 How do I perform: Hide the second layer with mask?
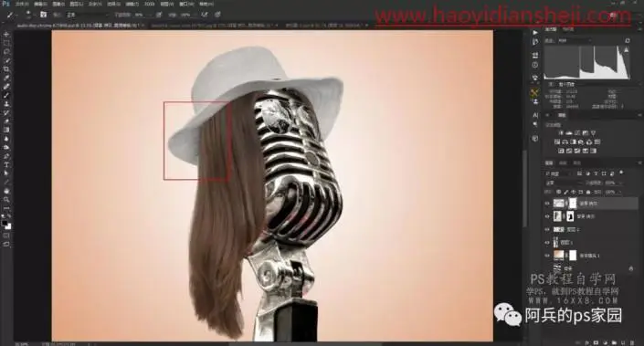547,216
